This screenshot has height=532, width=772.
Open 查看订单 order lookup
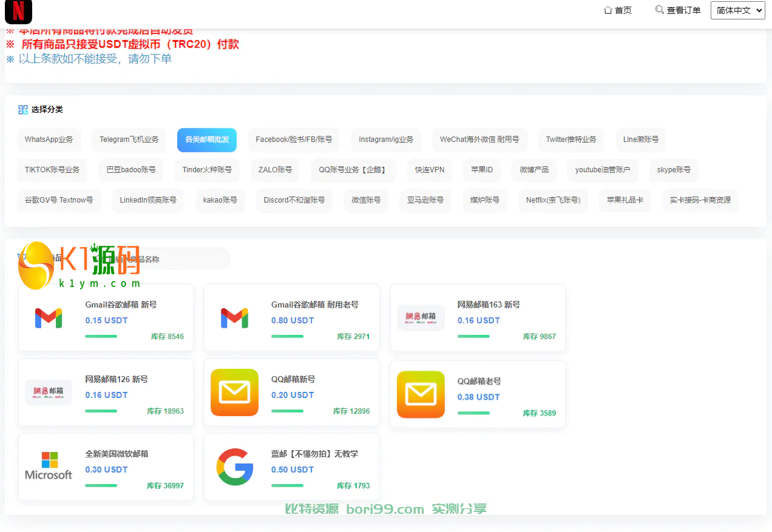[x=678, y=10]
